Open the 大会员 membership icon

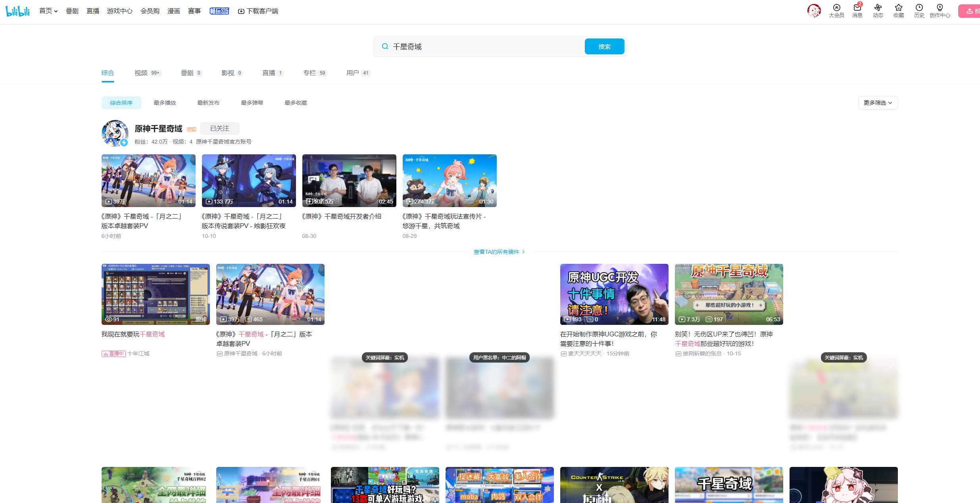(x=836, y=8)
